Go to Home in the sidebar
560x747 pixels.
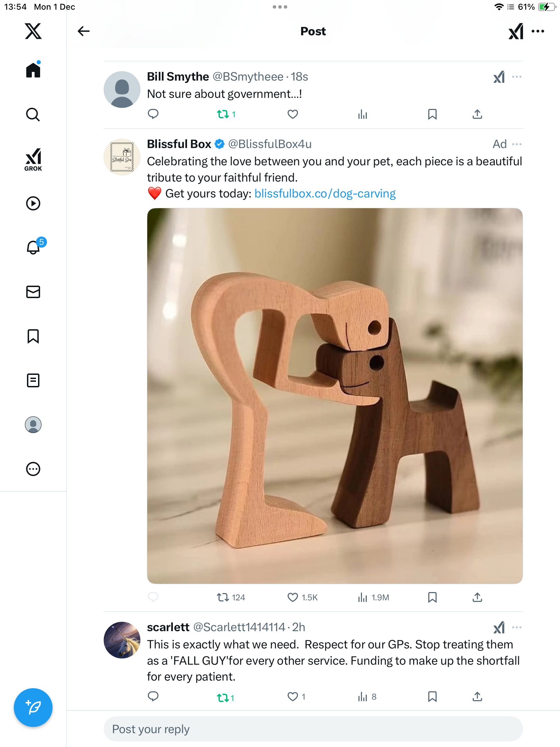click(33, 70)
